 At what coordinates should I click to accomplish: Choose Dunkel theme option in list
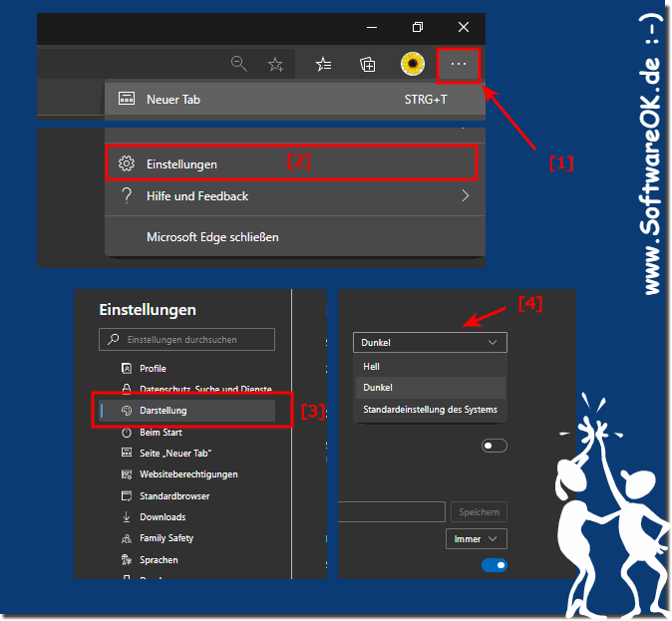[431, 388]
